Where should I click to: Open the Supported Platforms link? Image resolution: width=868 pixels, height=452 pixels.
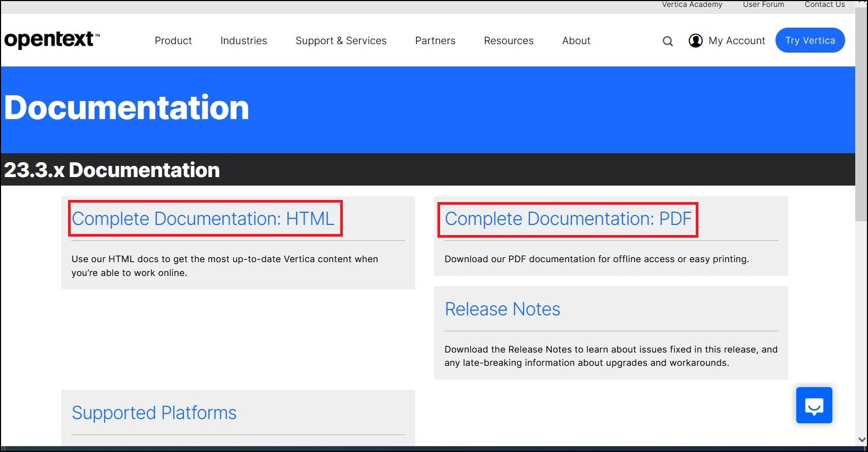click(x=154, y=413)
